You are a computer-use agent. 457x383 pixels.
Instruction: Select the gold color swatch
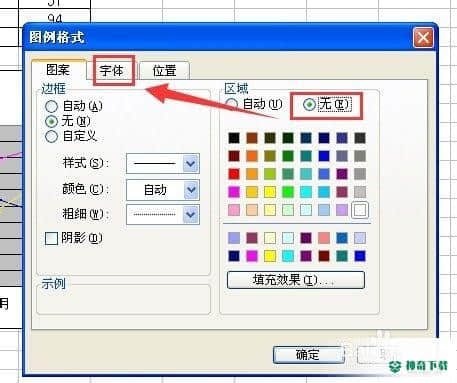252,192
